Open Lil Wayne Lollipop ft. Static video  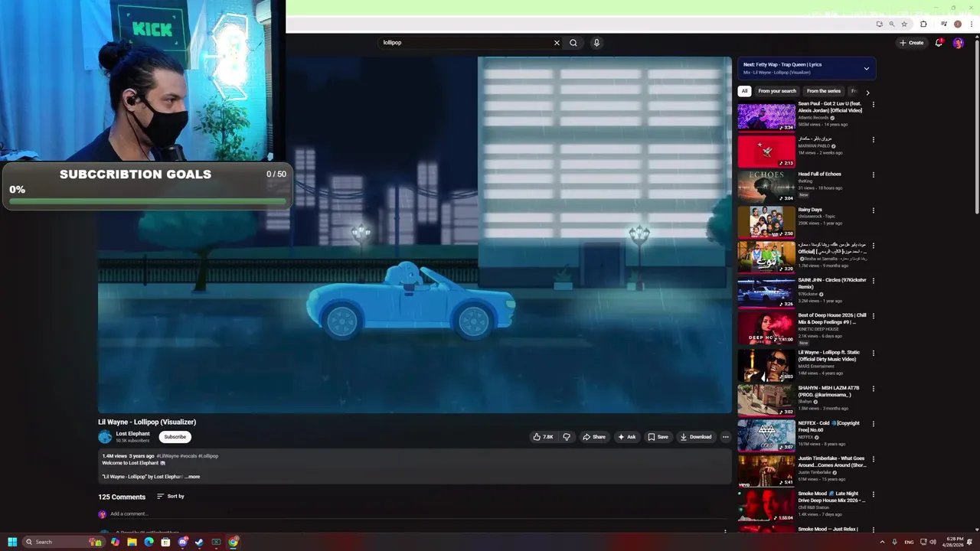pos(829,356)
